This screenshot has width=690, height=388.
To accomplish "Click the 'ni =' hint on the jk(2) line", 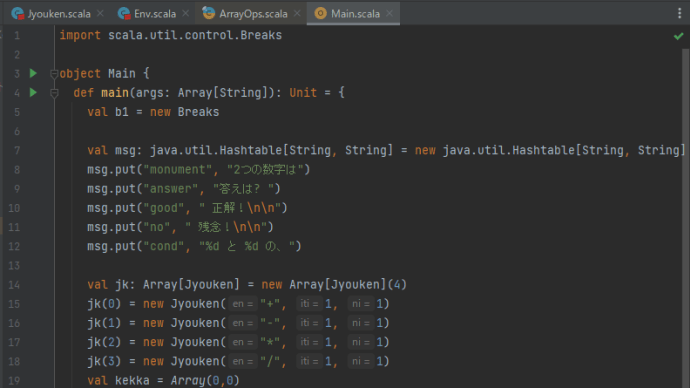I will [x=360, y=342].
